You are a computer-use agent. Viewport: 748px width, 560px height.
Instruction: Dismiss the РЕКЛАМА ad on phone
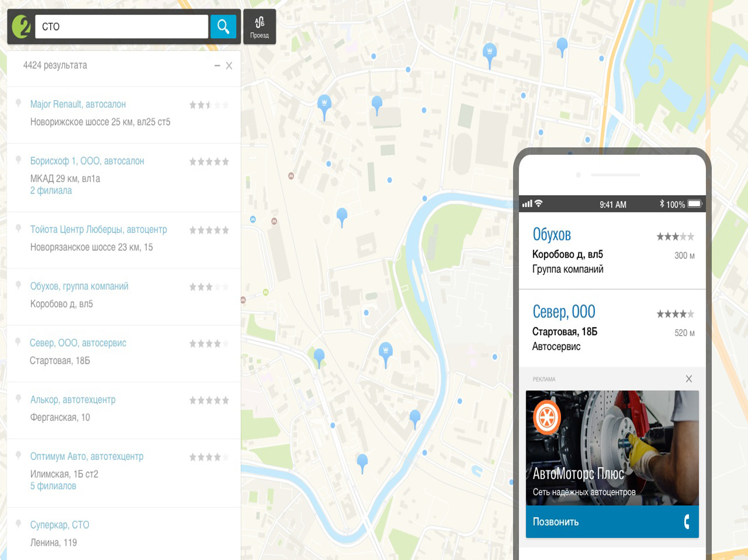click(689, 379)
